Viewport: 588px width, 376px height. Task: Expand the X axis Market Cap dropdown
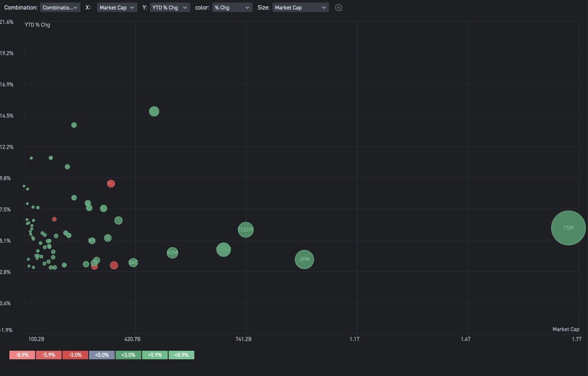117,8
